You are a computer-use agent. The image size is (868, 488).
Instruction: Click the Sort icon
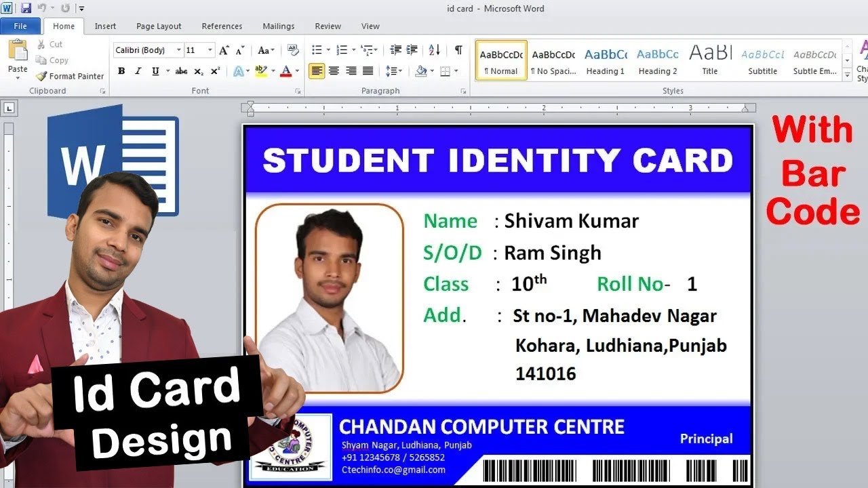[x=435, y=50]
